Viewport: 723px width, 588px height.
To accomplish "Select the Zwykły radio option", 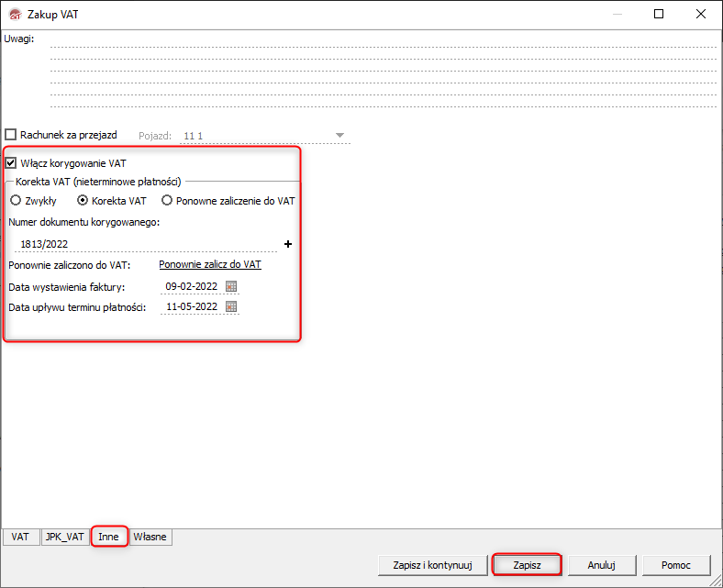I will [x=16, y=201].
